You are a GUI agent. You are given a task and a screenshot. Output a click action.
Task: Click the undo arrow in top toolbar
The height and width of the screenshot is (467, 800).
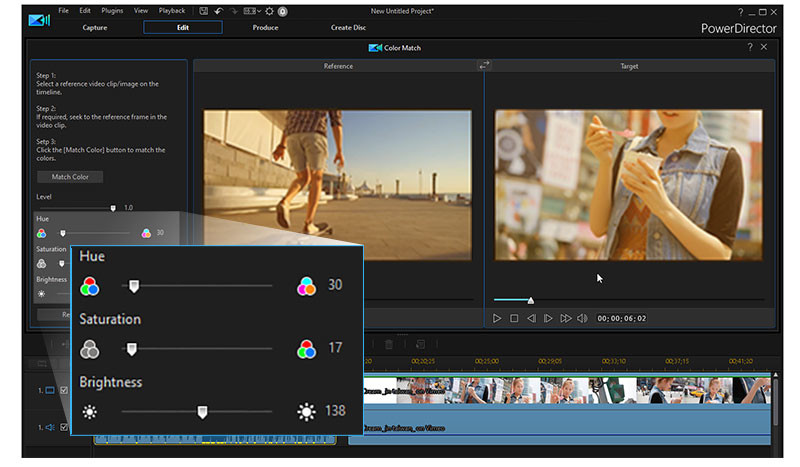[x=218, y=10]
